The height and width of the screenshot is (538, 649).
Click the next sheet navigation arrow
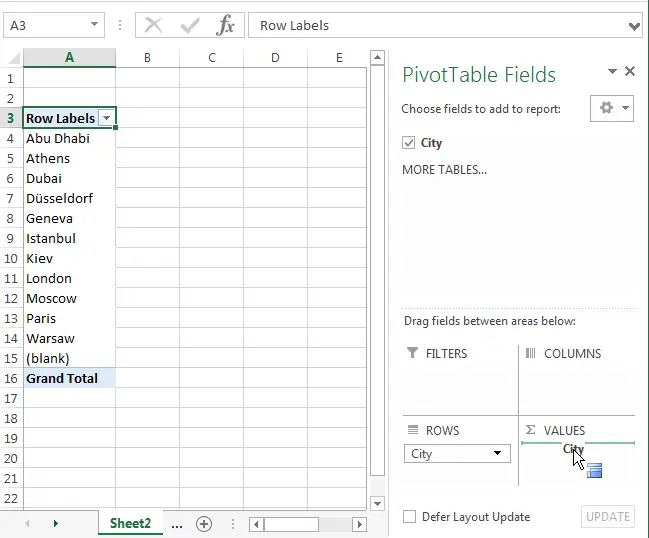pyautogui.click(x=55, y=524)
